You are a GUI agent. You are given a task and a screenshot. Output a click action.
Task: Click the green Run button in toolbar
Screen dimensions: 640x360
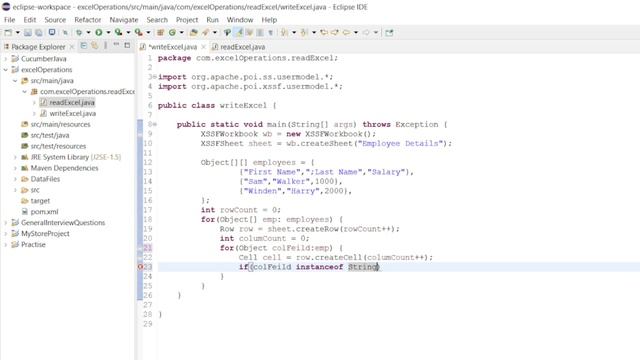point(99,32)
